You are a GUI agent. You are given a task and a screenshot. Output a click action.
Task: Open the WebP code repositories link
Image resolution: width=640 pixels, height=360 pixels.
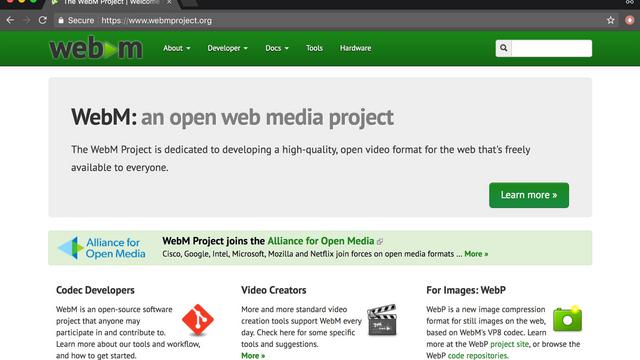coord(478,356)
